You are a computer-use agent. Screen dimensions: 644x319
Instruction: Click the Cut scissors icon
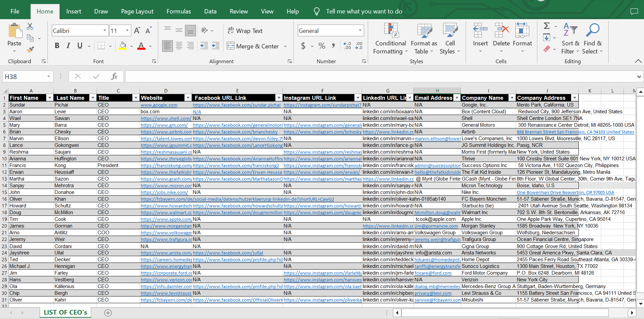[30, 26]
